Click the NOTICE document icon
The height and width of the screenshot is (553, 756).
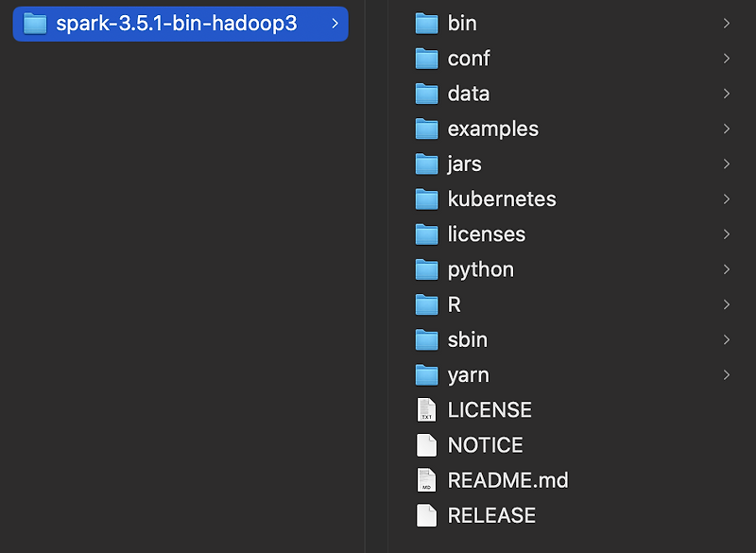427,445
